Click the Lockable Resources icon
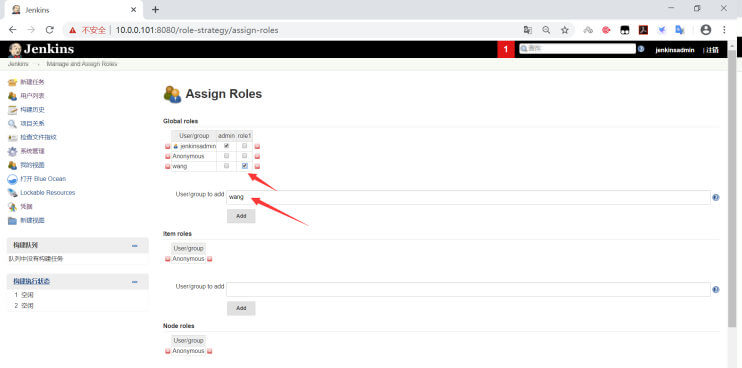The width and height of the screenshot is (742, 368). pos(12,193)
